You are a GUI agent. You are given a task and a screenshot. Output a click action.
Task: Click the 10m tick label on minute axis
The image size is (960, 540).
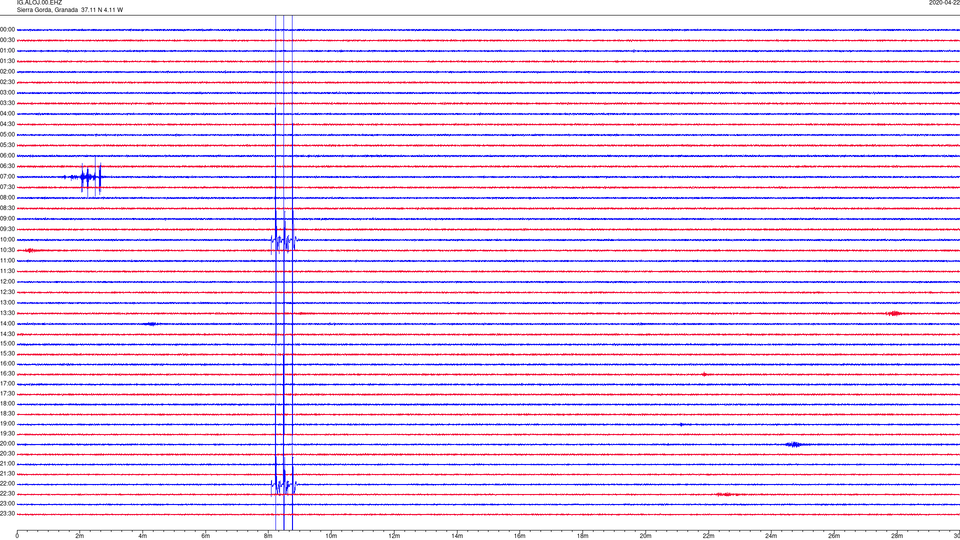pyautogui.click(x=331, y=536)
